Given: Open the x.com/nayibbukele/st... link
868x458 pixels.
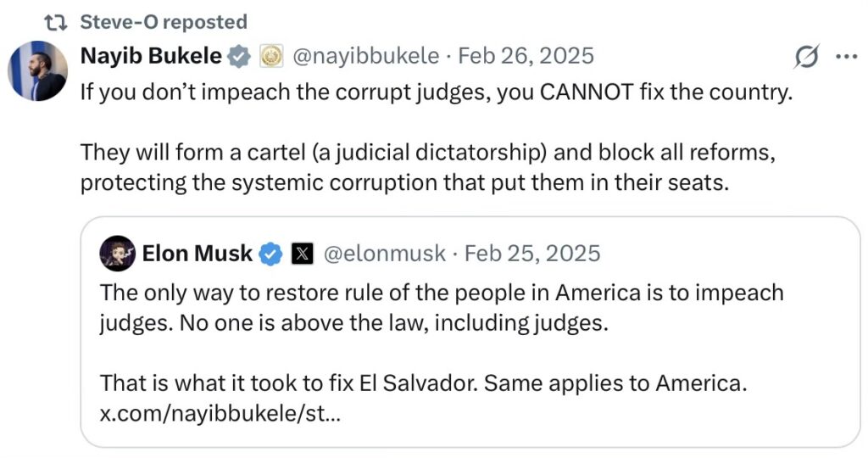Looking at the screenshot, I should click(220, 414).
